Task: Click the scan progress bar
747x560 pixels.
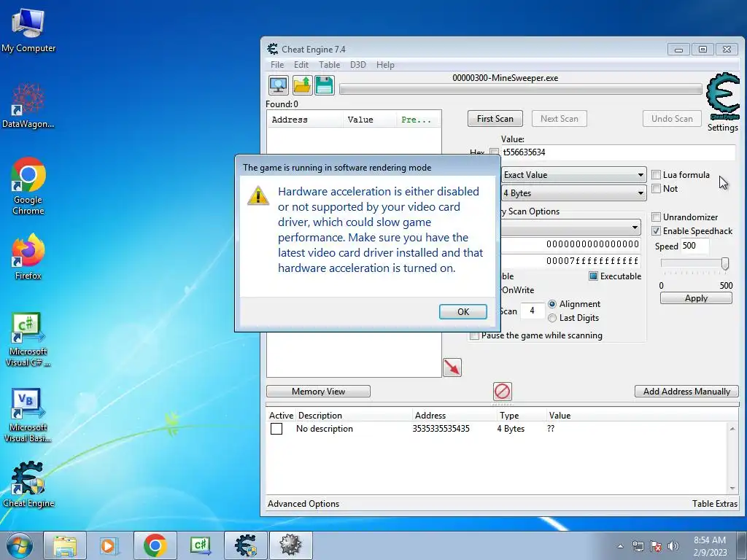Action: pyautogui.click(x=520, y=89)
